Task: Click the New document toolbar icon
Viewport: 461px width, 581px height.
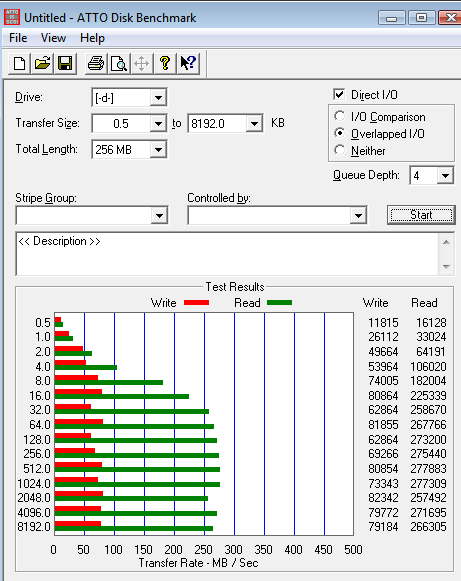Action: pos(19,63)
